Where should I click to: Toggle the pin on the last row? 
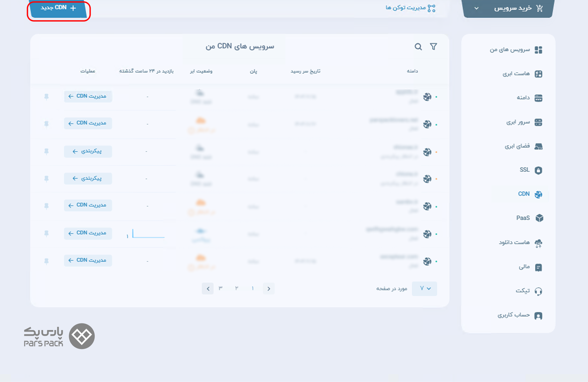click(46, 261)
